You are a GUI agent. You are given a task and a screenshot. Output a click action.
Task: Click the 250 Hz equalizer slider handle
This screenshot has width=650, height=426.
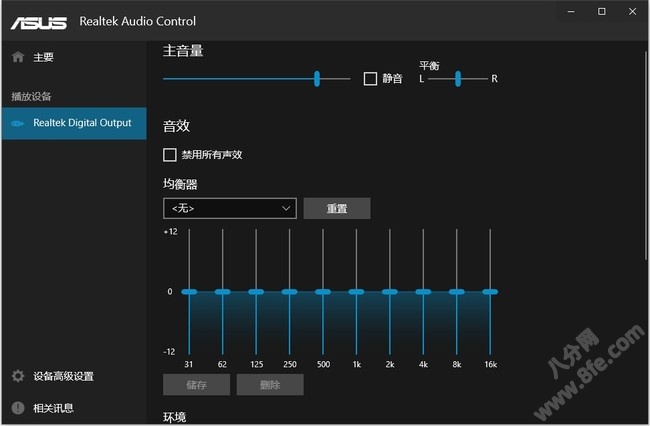(289, 292)
